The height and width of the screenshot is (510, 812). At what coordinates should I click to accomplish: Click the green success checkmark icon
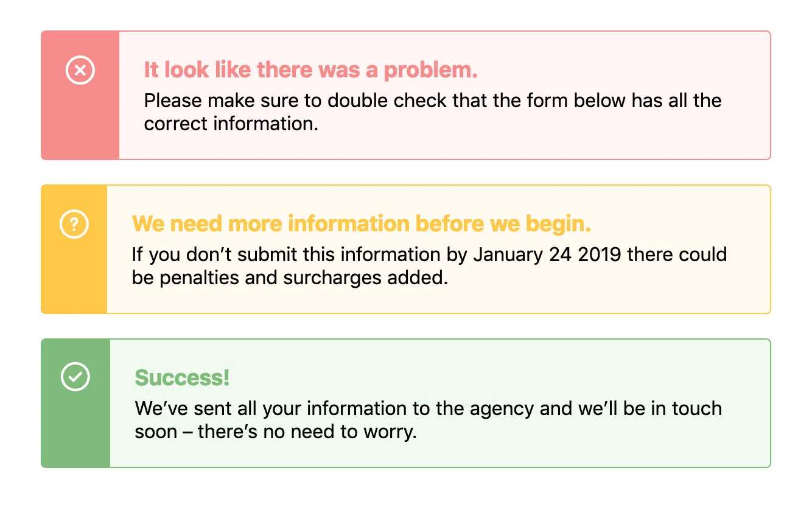click(x=75, y=377)
